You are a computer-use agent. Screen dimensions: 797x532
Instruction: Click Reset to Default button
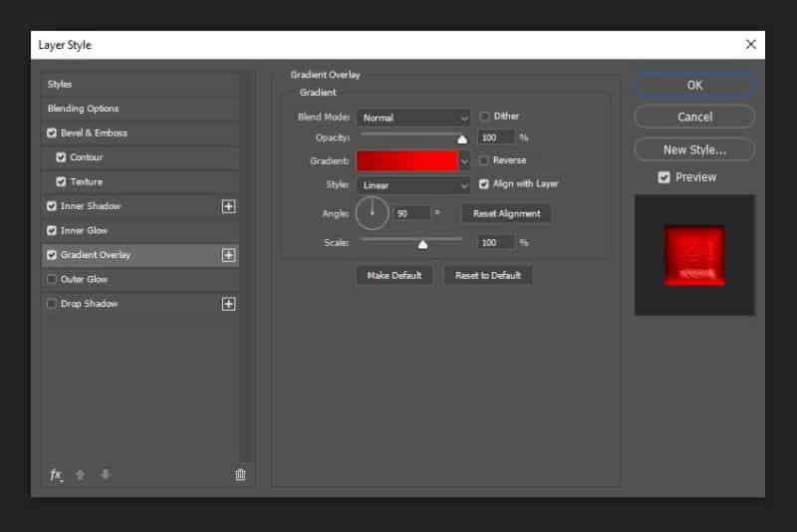point(488,275)
